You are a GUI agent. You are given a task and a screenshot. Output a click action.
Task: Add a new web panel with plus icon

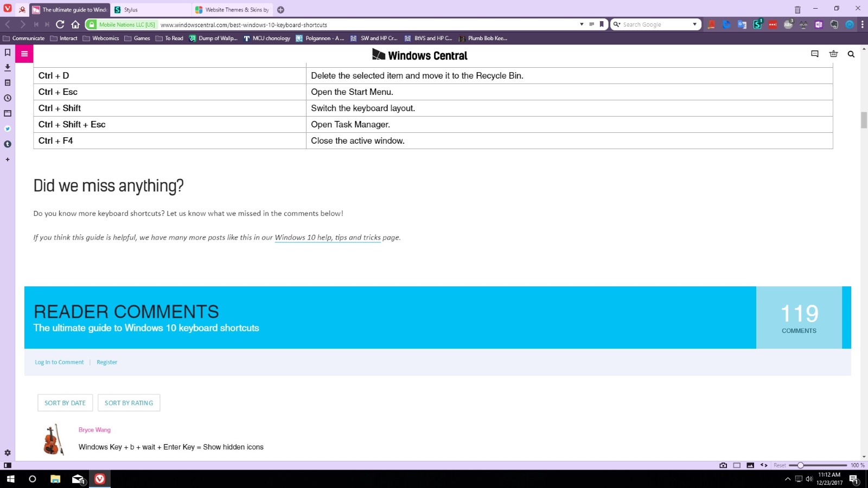(8, 159)
